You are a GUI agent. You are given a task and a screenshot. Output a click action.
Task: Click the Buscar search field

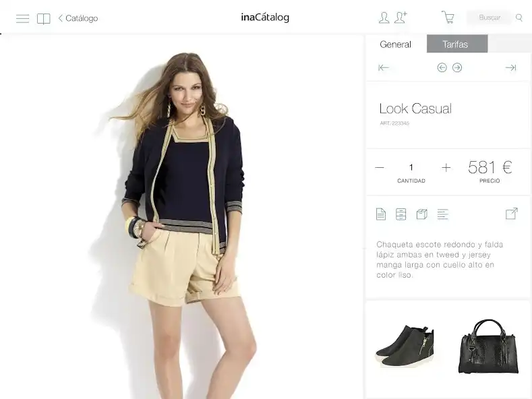(x=490, y=18)
